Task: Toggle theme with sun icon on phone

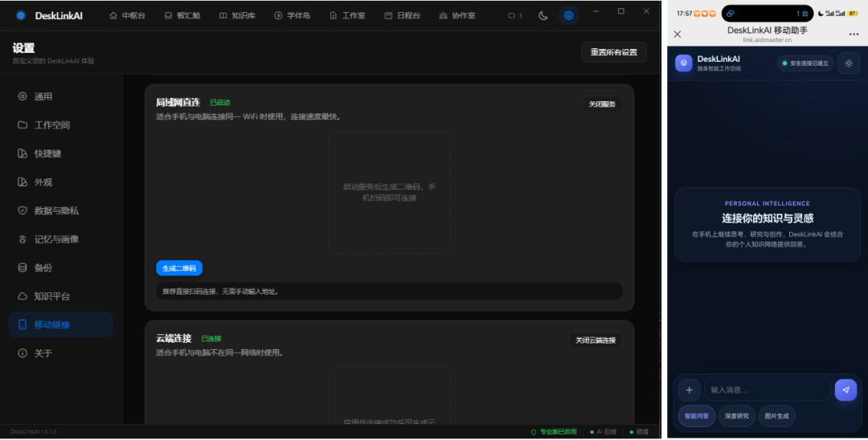Action: [x=849, y=63]
